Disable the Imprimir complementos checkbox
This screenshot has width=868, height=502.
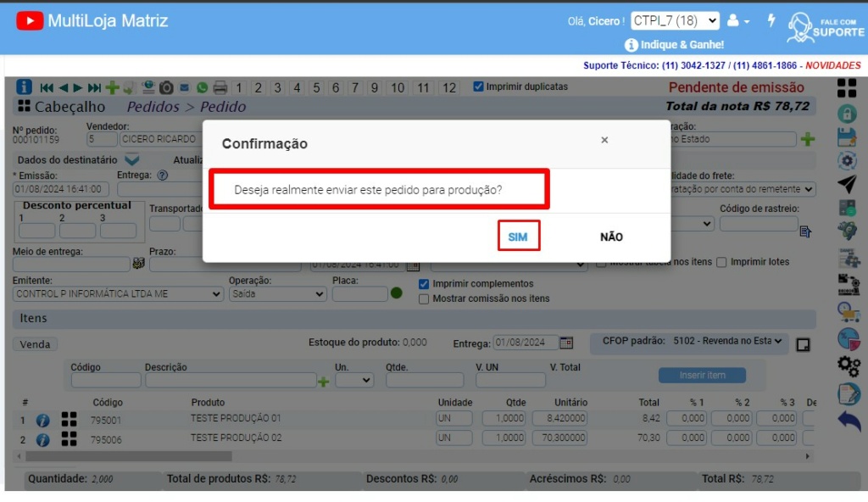click(424, 285)
